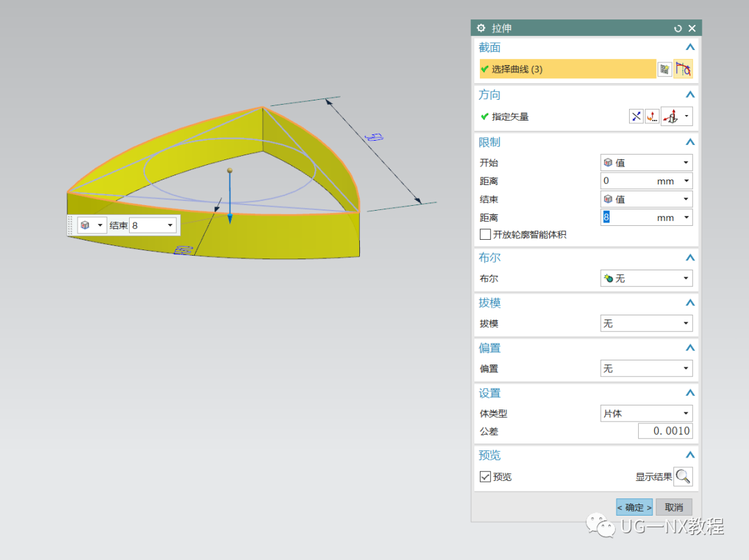Image resolution: width=749 pixels, height=560 pixels.
Task: Click the on-screen input drag grip
Action: coord(70,225)
